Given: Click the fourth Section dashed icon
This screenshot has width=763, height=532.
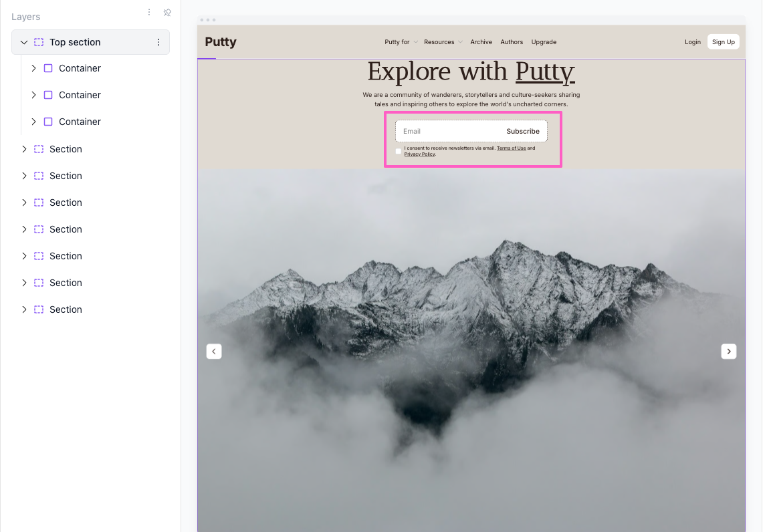Looking at the screenshot, I should (38, 229).
